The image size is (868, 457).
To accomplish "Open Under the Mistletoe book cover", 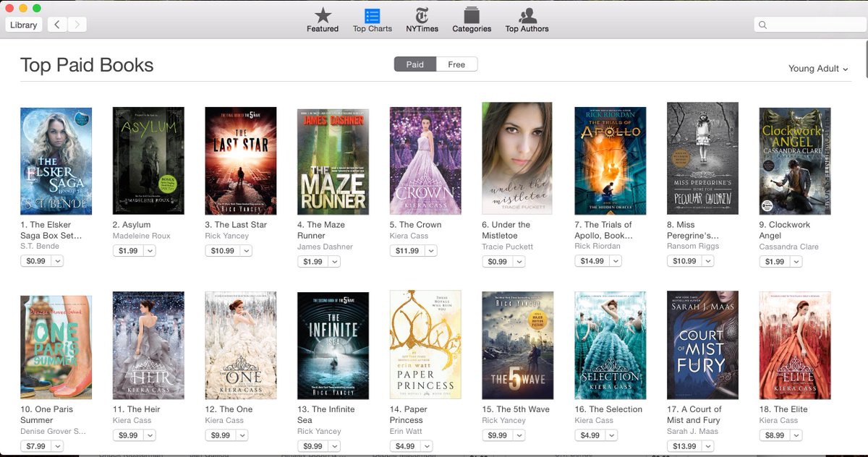I will tap(517, 158).
